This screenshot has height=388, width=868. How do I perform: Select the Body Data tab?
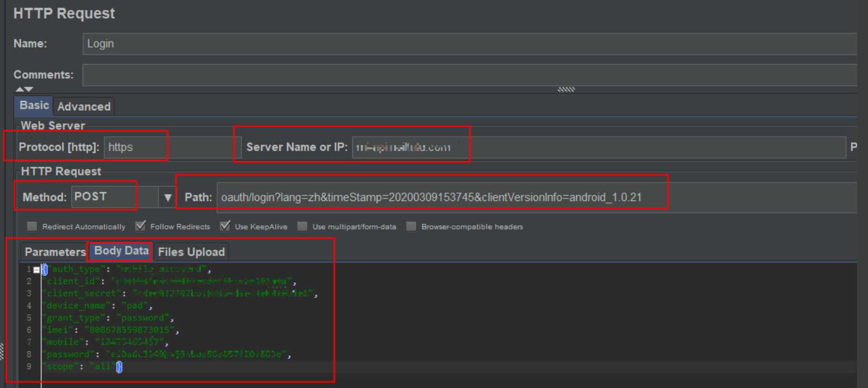[121, 251]
